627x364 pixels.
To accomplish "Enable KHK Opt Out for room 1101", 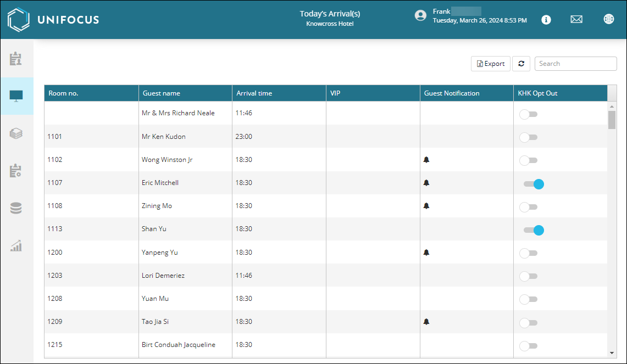I will coord(529,137).
